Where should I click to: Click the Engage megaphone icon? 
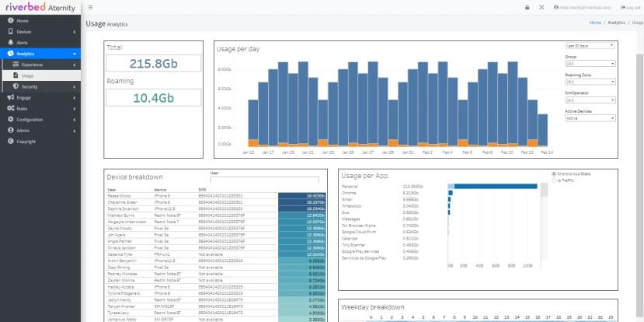click(x=10, y=98)
